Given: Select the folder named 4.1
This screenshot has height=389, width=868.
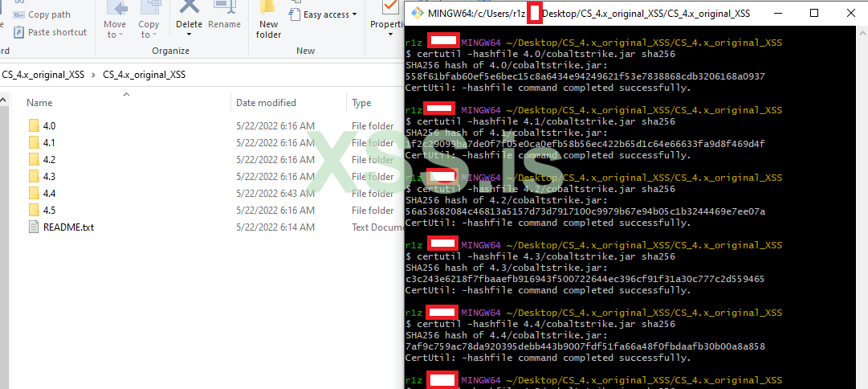Looking at the screenshot, I should click(49, 143).
